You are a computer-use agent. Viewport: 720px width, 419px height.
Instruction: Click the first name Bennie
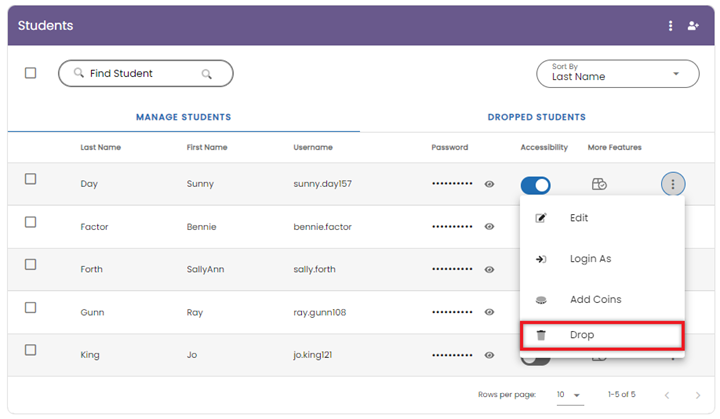click(201, 226)
